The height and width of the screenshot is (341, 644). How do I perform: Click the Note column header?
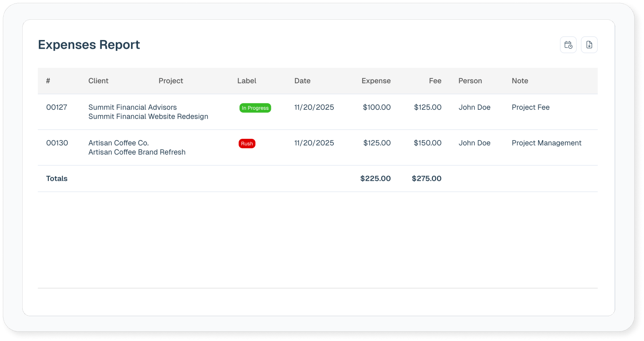[x=520, y=81]
